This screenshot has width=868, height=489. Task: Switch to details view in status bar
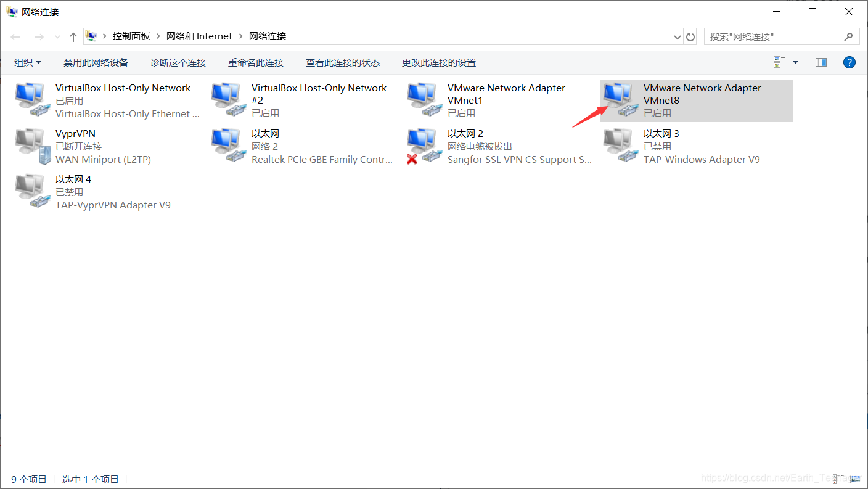838,479
